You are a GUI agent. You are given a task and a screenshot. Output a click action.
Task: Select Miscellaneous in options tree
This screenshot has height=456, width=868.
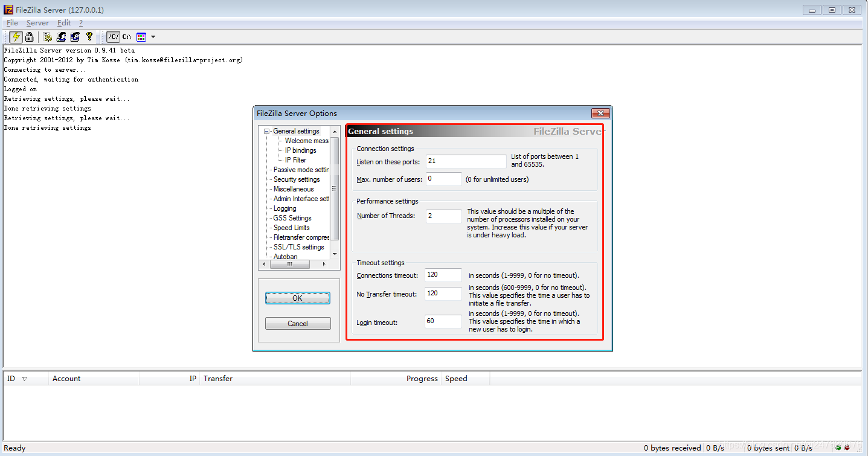click(x=294, y=189)
